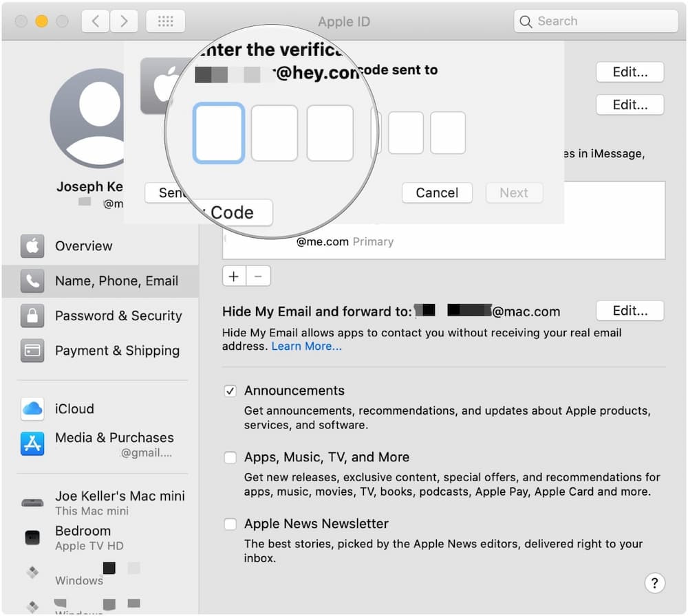Enable Apps, Music, TV, and More checkbox
This screenshot has width=688, height=616.
(230, 458)
